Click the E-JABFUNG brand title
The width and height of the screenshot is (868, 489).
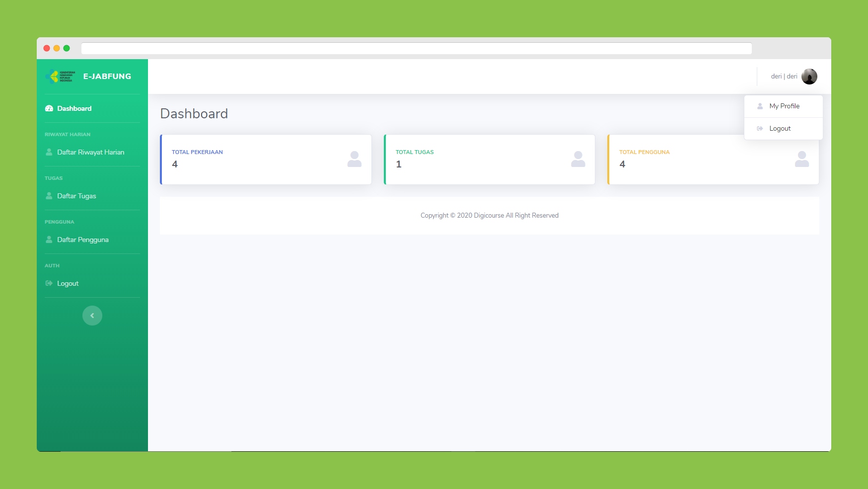coord(107,77)
